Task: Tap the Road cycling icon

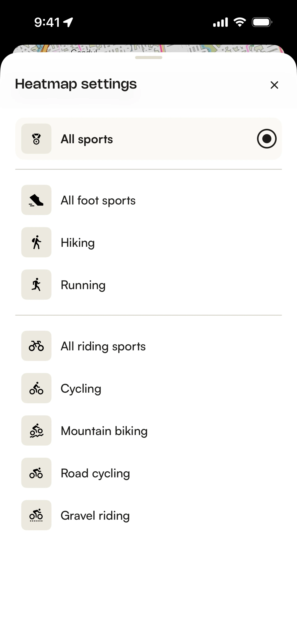Action: pos(36,473)
